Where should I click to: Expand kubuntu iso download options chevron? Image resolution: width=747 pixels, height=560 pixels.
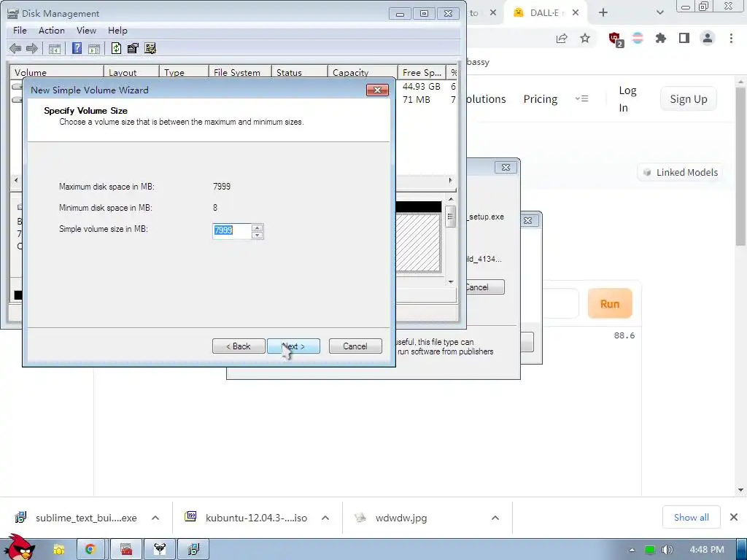pos(325,518)
